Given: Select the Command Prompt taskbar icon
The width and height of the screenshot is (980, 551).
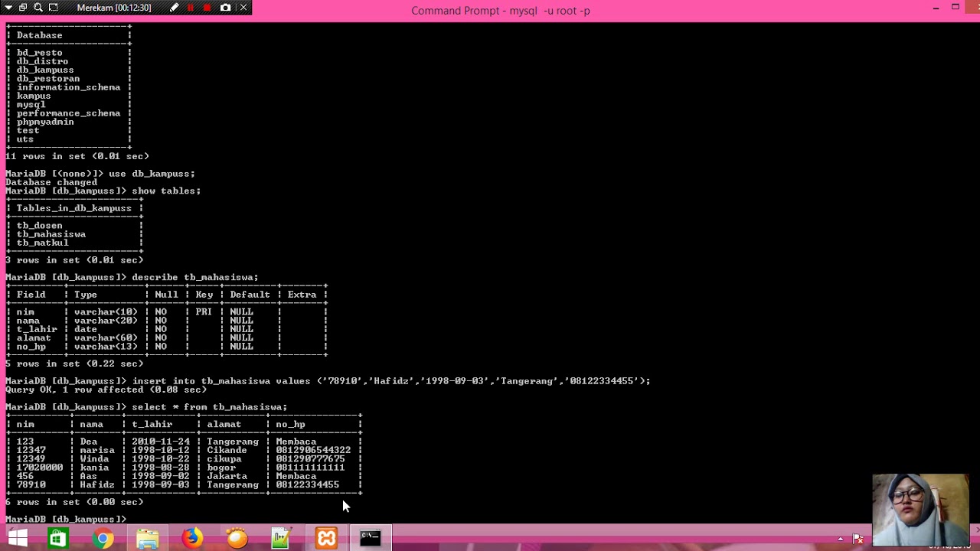Looking at the screenshot, I should tap(371, 538).
